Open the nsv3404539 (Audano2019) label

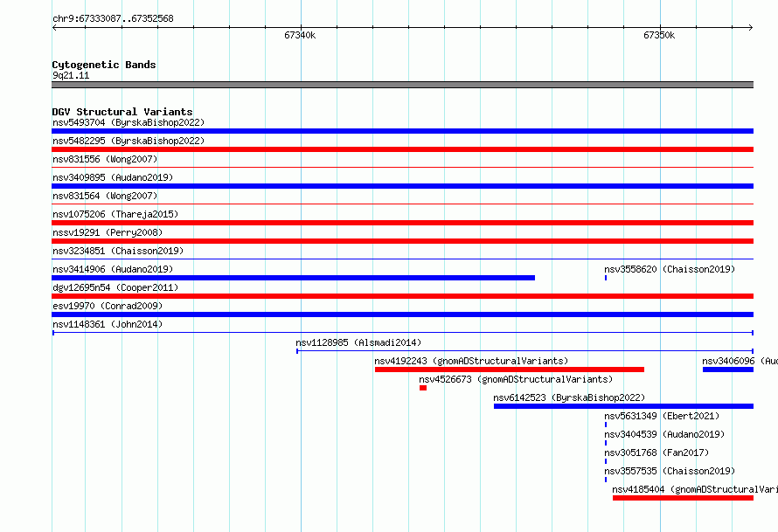click(x=664, y=434)
